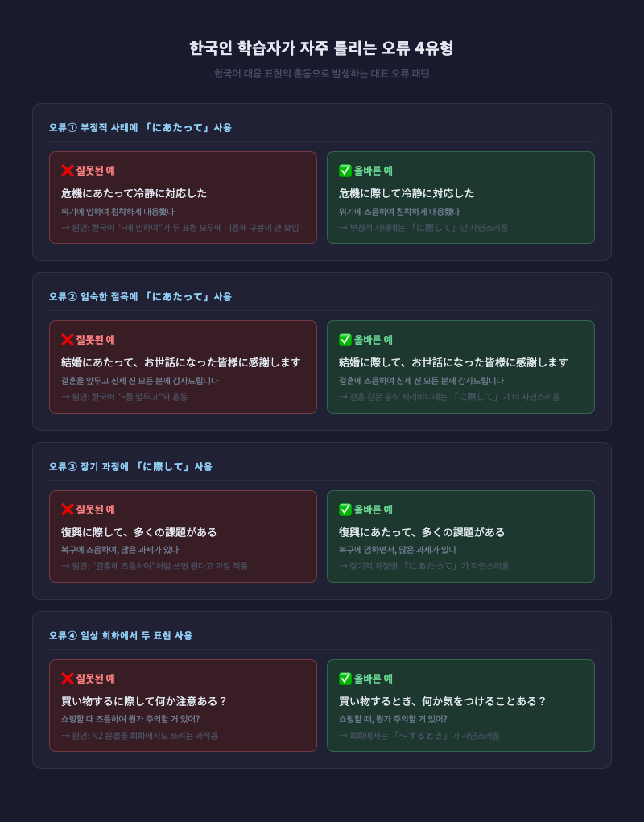Click the green checkmark icon in error ③ card
The image size is (644, 822).
(x=345, y=510)
